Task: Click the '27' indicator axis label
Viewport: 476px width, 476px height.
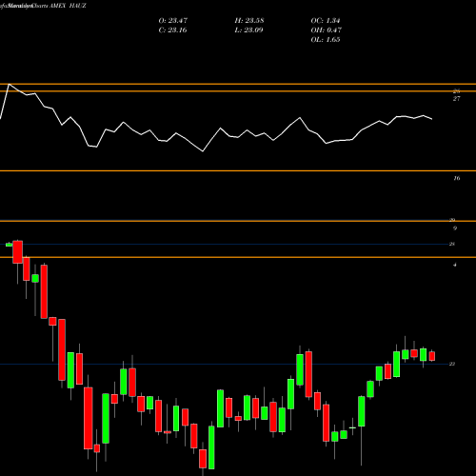Action: click(456, 99)
